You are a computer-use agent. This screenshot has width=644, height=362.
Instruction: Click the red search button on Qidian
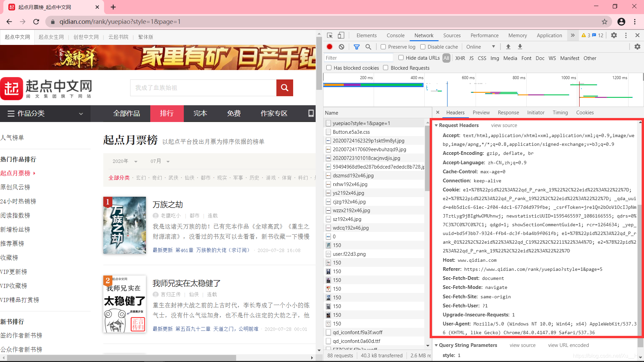[284, 88]
